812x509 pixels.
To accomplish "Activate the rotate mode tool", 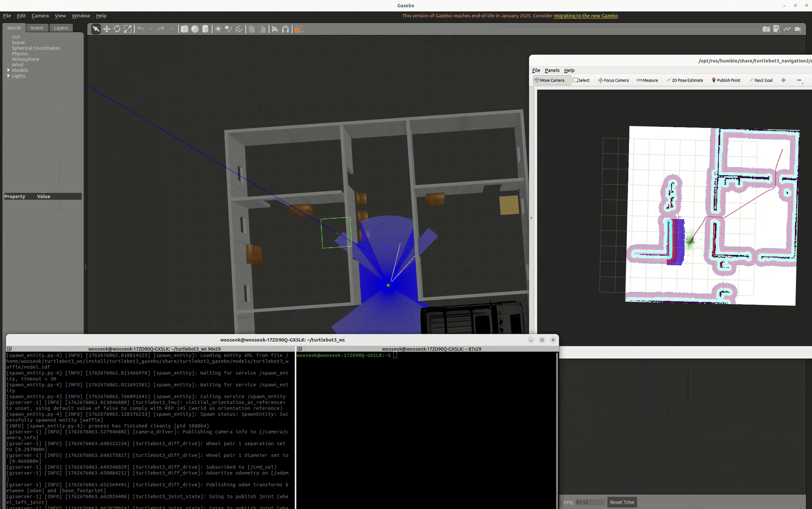I will [117, 29].
